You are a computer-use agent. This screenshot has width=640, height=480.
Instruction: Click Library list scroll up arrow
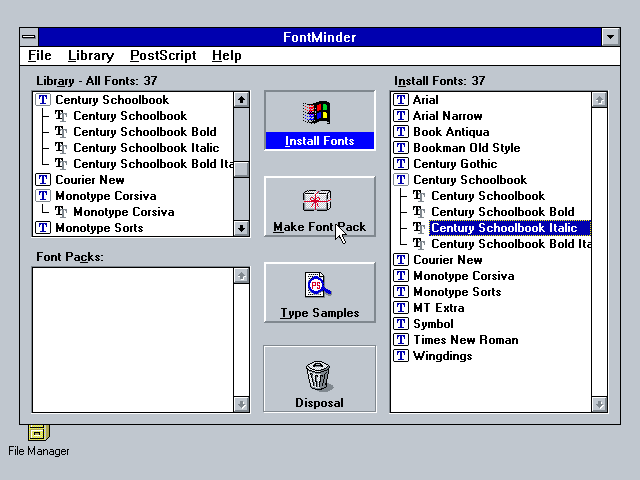241,100
